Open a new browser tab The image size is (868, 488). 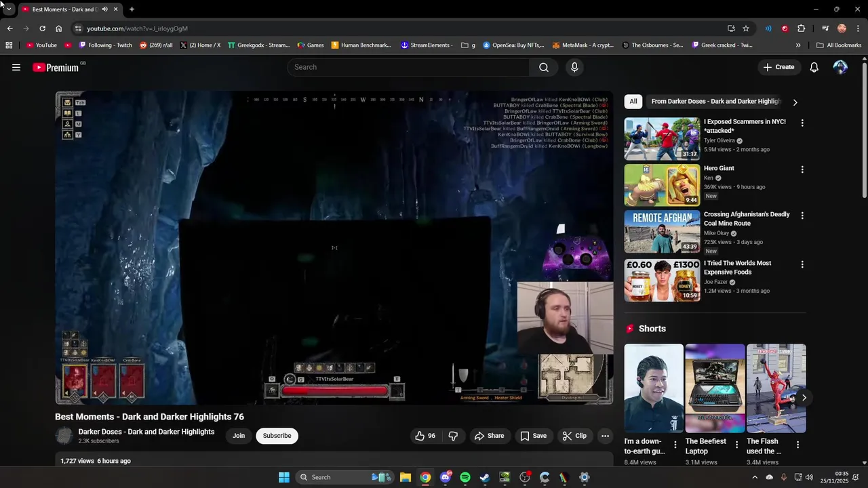[132, 9]
